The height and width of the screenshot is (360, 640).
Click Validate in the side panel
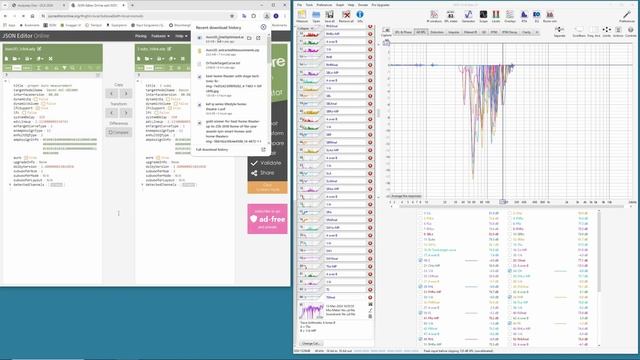[x=266, y=163]
